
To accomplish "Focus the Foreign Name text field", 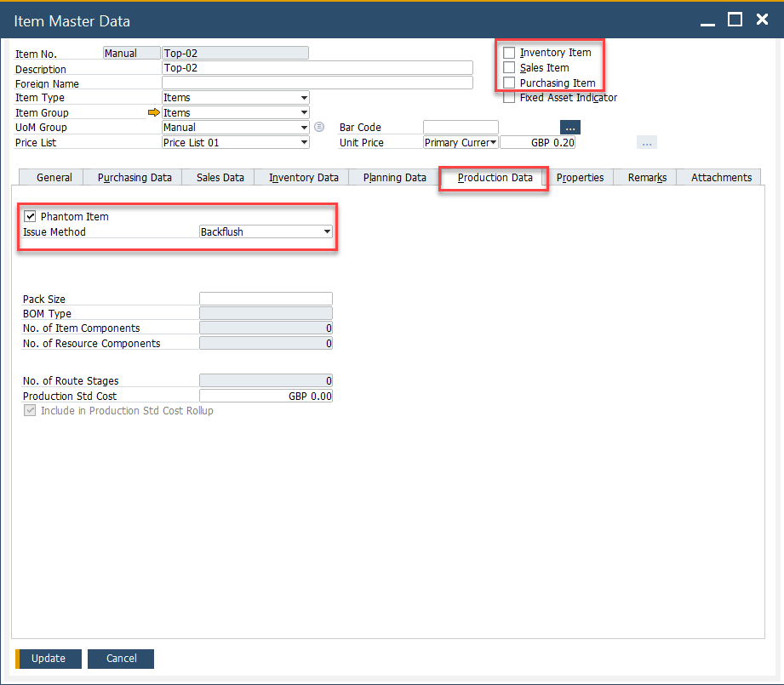I will (317, 83).
